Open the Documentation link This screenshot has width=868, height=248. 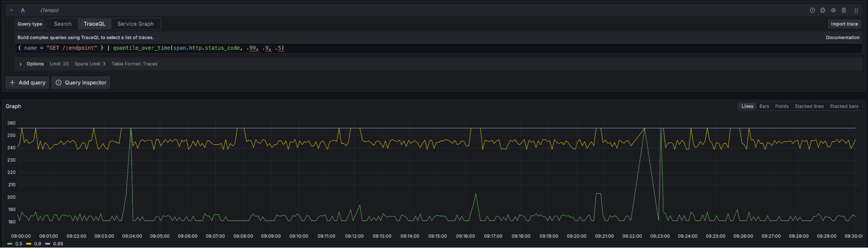842,37
